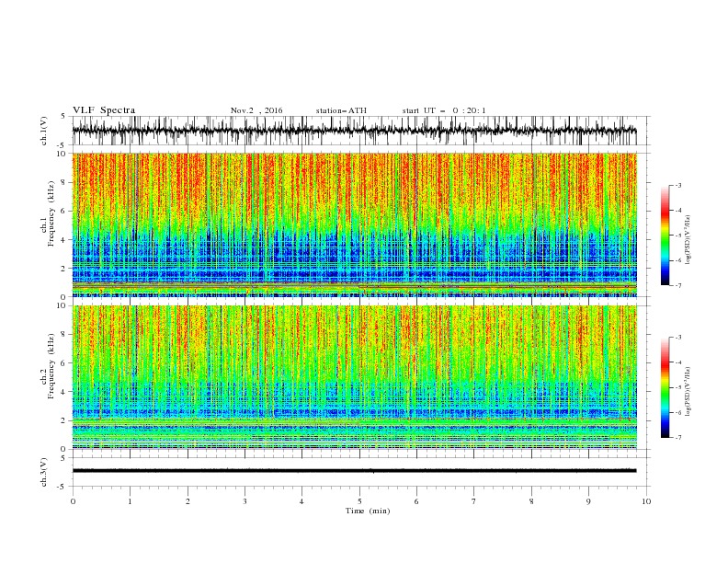Click the "Time (min)" x-axis label
The width and height of the screenshot is (728, 563).
[368, 511]
